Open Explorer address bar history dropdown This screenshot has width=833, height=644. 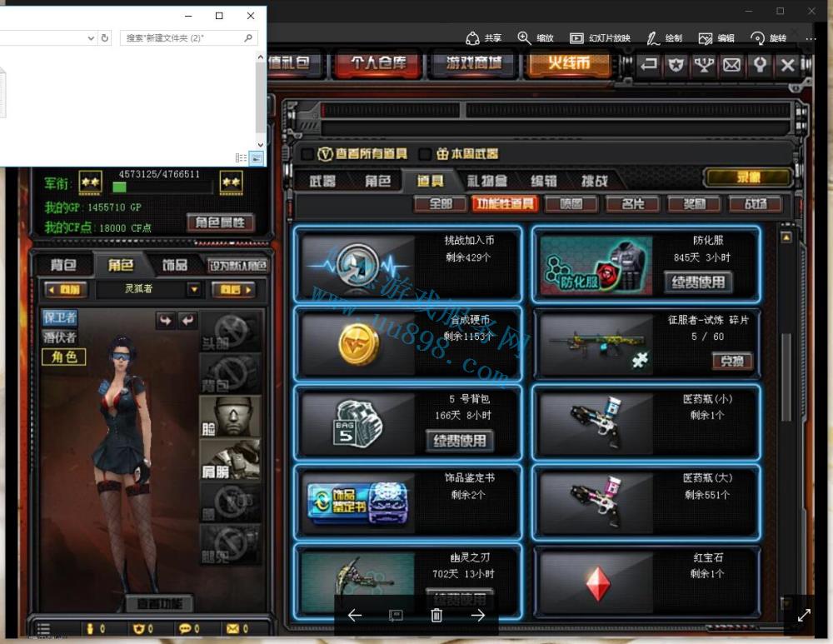click(91, 37)
